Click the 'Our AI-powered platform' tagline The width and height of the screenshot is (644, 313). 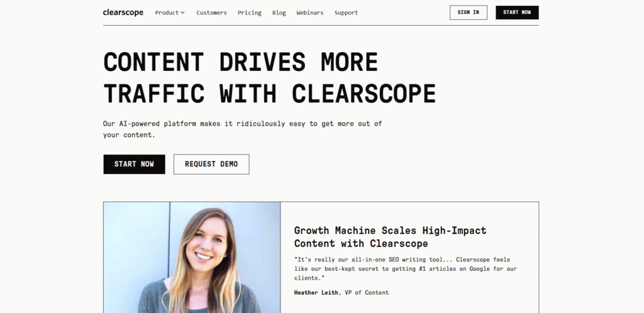click(x=242, y=129)
